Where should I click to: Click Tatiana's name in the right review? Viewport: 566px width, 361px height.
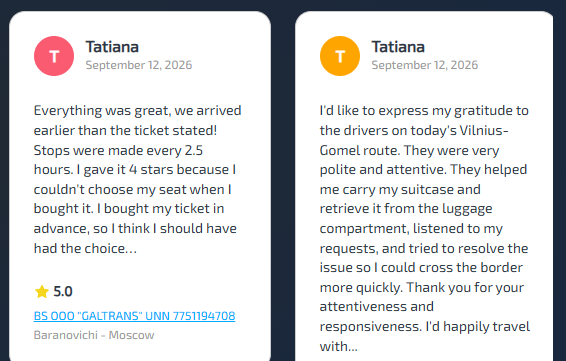(x=398, y=47)
